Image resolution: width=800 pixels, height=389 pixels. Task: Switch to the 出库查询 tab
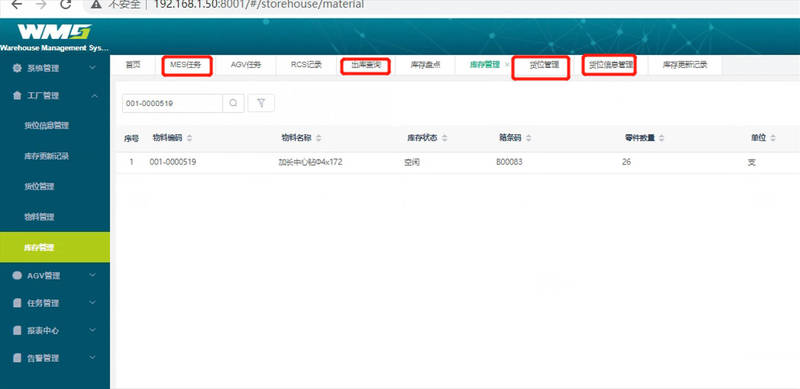tap(366, 65)
